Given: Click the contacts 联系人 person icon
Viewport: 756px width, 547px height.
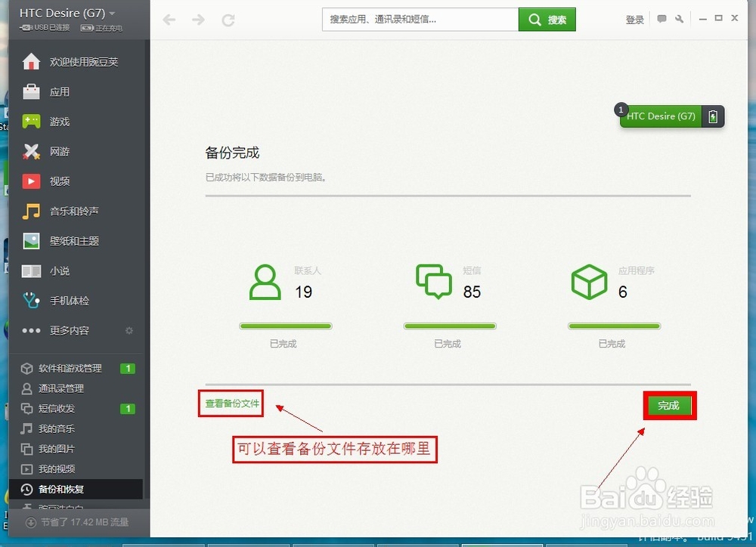Looking at the screenshot, I should coord(265,282).
